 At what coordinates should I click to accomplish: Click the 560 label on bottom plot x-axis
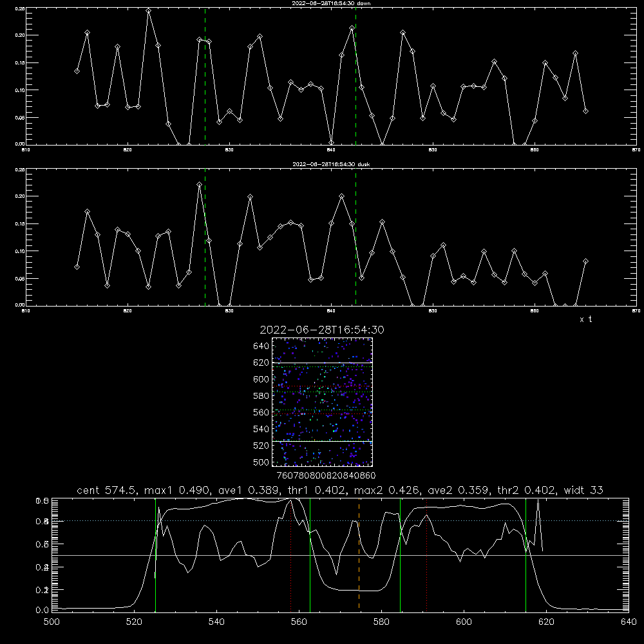299,622
